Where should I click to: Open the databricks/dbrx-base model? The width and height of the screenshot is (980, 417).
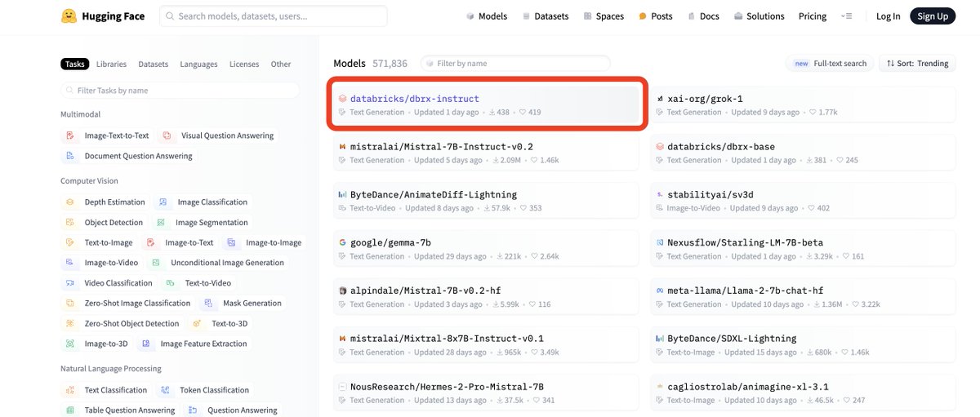803,153
